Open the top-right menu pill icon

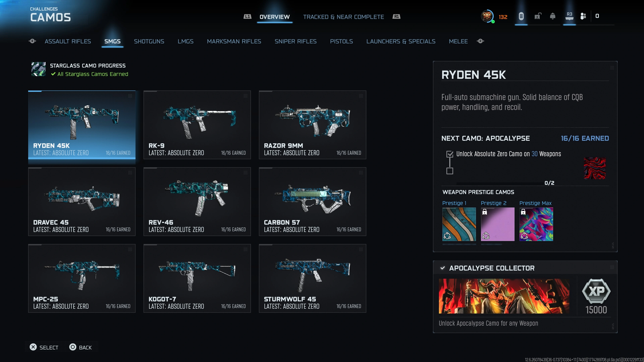coord(521,16)
